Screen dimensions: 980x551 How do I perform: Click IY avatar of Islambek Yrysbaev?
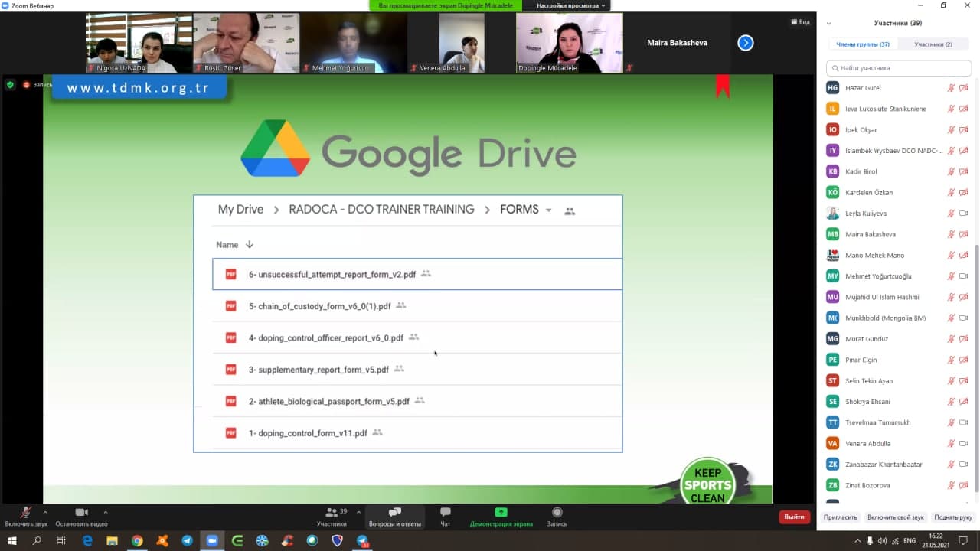click(x=833, y=151)
